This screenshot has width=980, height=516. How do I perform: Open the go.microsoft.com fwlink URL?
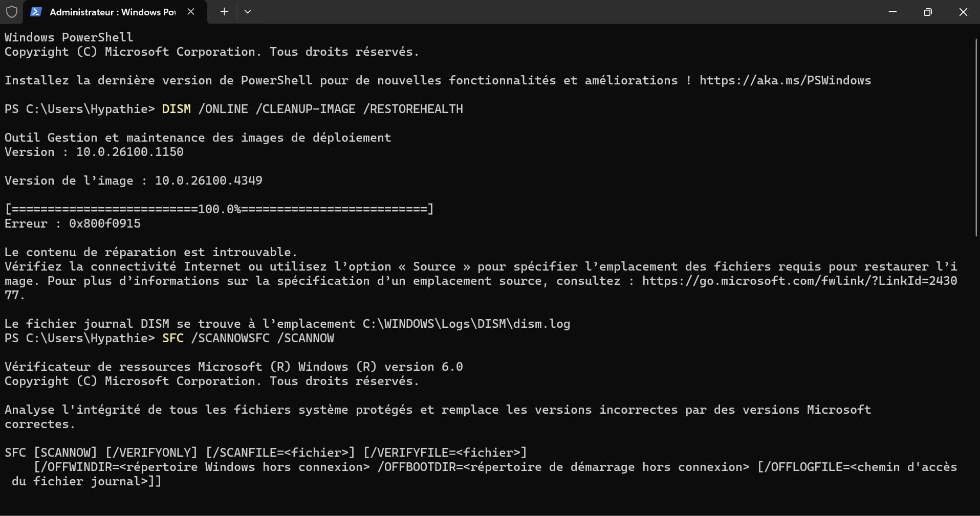point(799,281)
